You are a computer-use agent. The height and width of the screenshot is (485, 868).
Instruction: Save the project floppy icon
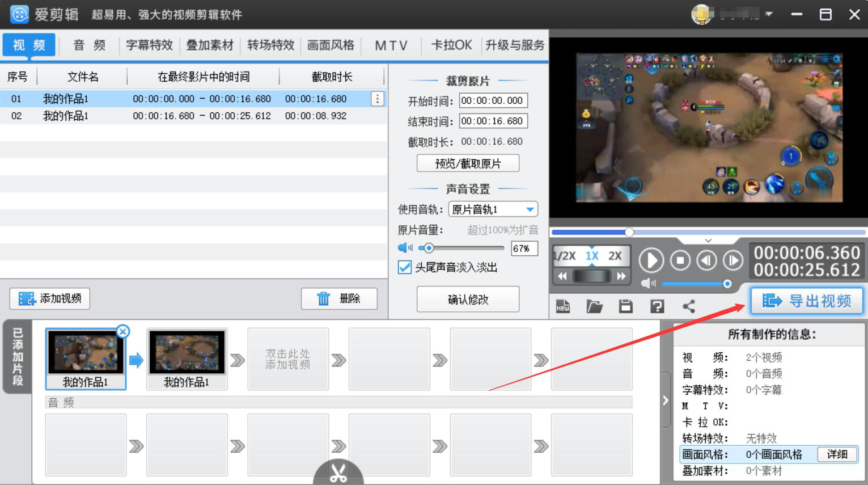pyautogui.click(x=625, y=306)
